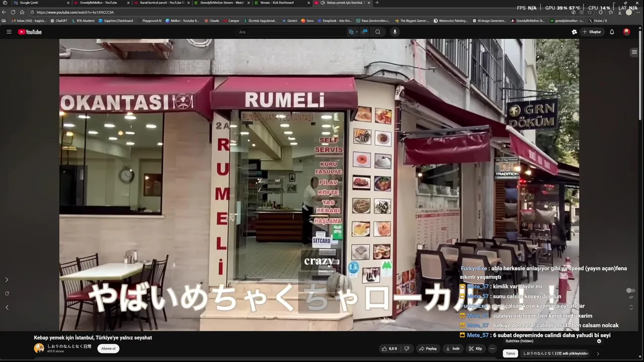Open the YouTube notifications bell
The height and width of the screenshot is (362, 644).
point(612,32)
